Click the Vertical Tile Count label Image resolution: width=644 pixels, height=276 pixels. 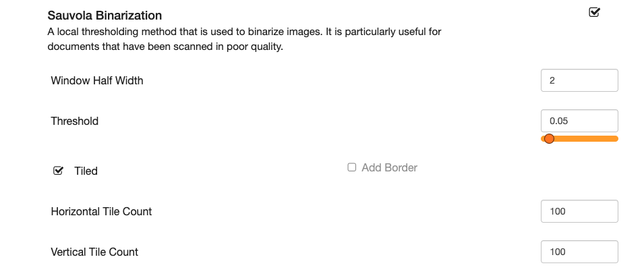(94, 252)
